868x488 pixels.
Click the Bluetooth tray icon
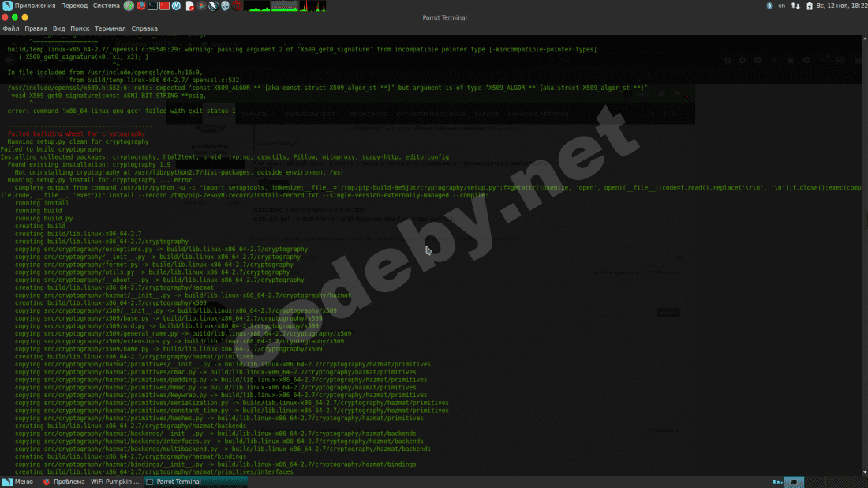pyautogui.click(x=769, y=6)
